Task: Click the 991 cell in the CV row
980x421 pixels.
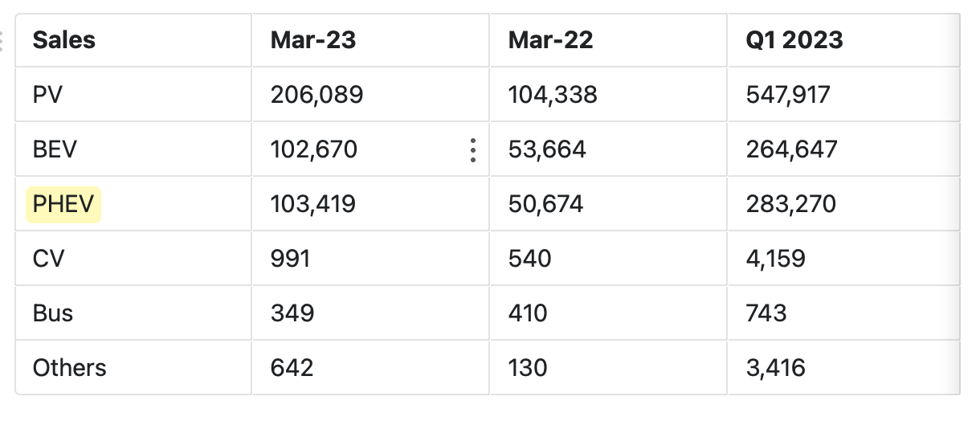Action: (371, 259)
